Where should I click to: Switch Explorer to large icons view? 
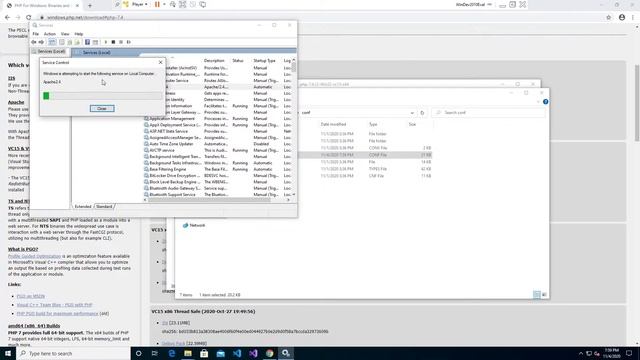pyautogui.click(x=544, y=295)
